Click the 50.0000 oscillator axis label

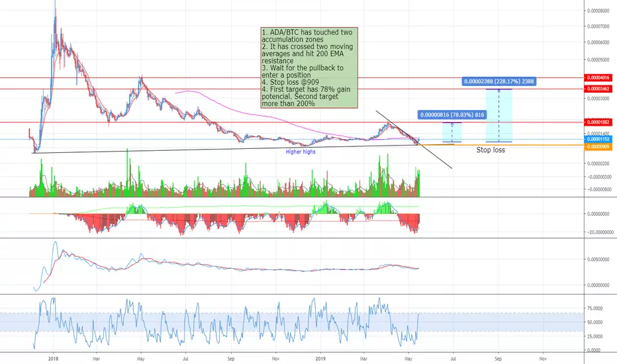(594, 322)
